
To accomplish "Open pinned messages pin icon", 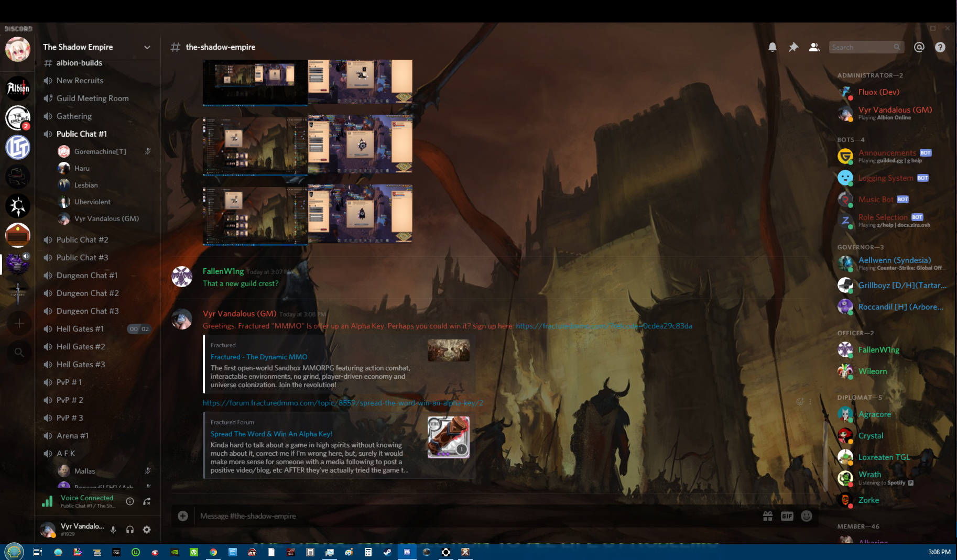I will [793, 47].
